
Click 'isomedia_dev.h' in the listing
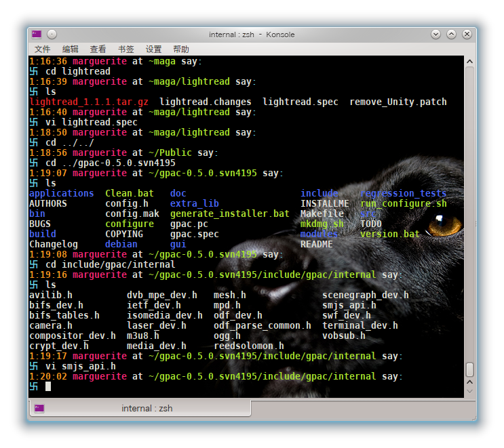pos(165,315)
